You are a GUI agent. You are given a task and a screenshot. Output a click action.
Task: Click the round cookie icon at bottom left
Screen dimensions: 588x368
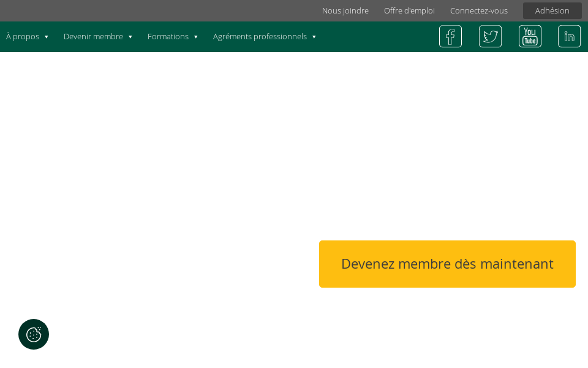(x=33, y=334)
